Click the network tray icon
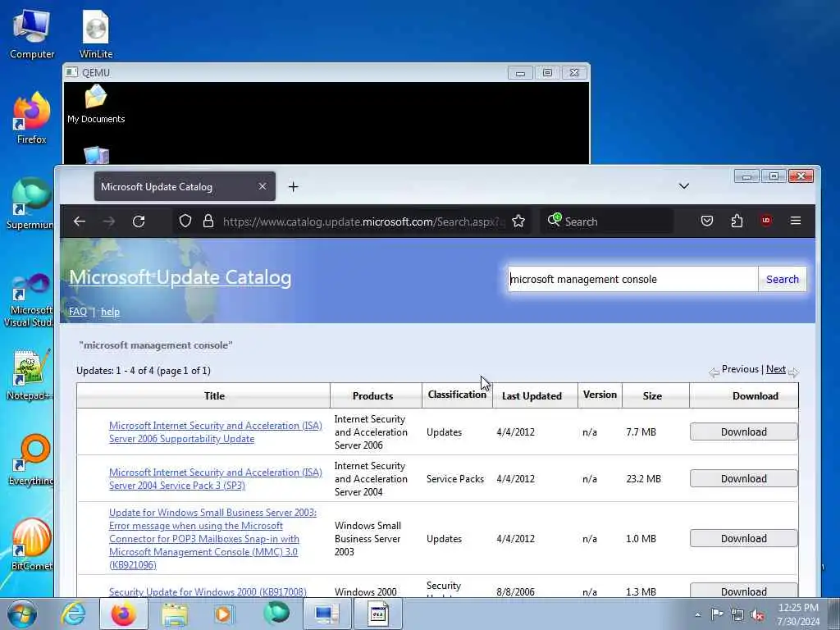Screen dimensions: 840x630 tap(737, 615)
